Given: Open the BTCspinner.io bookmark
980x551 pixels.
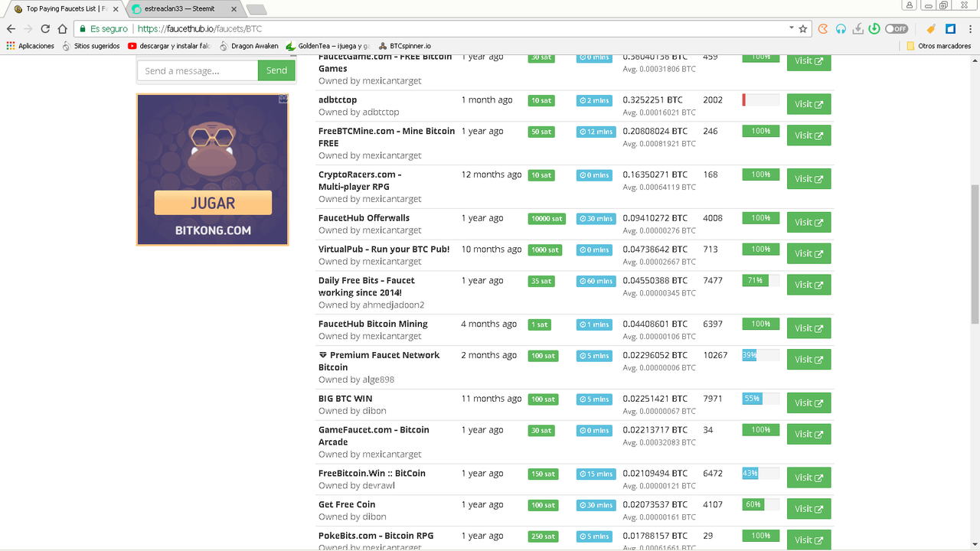Looking at the screenshot, I should click(404, 46).
